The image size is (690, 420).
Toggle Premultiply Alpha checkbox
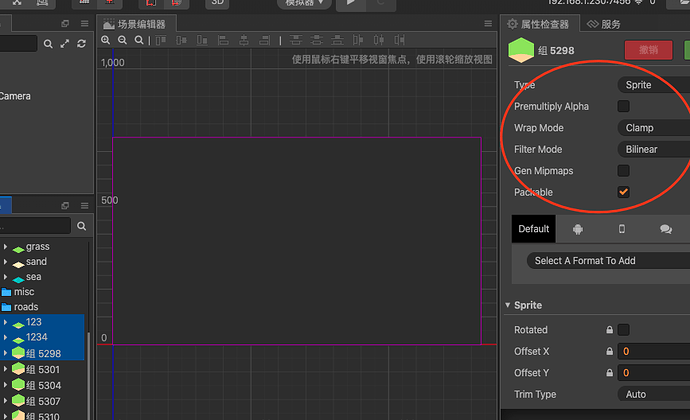(624, 106)
